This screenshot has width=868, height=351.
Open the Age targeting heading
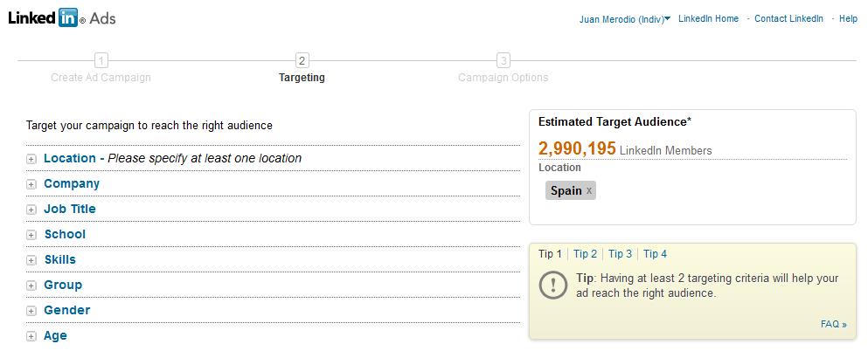tap(55, 336)
